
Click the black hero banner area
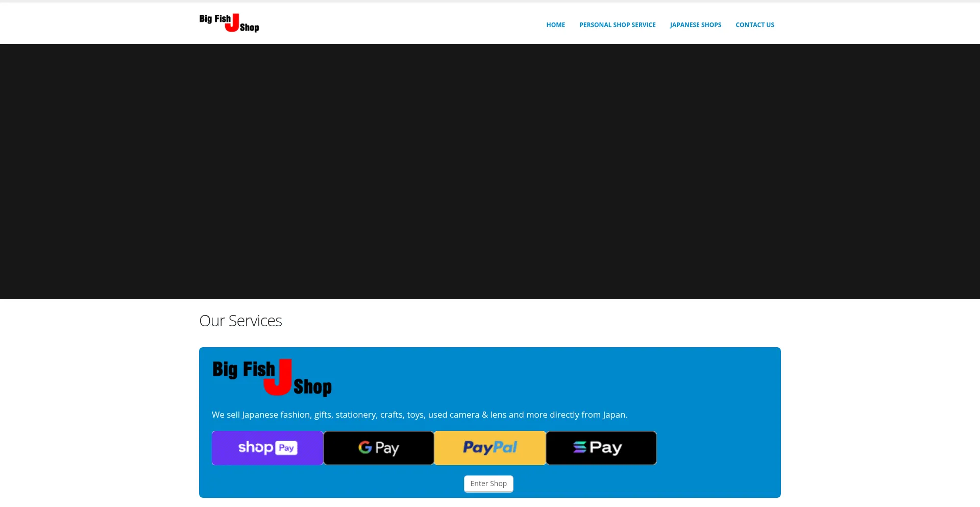[x=490, y=171]
